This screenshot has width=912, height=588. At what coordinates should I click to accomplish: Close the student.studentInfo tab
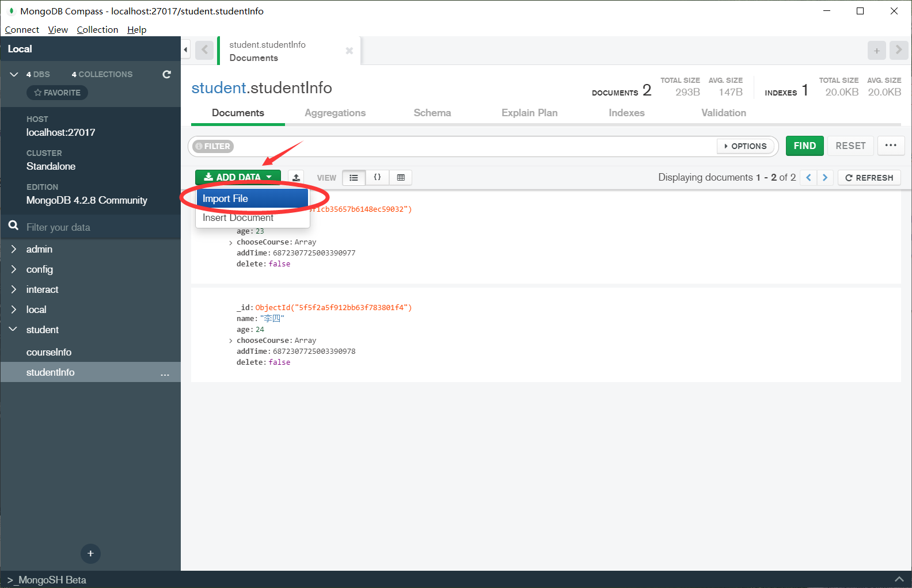coord(349,51)
